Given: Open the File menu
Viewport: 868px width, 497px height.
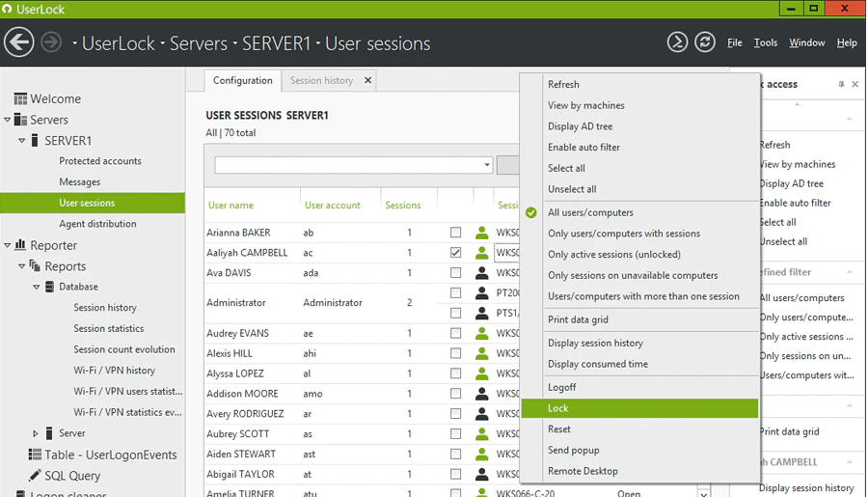Looking at the screenshot, I should [x=735, y=42].
